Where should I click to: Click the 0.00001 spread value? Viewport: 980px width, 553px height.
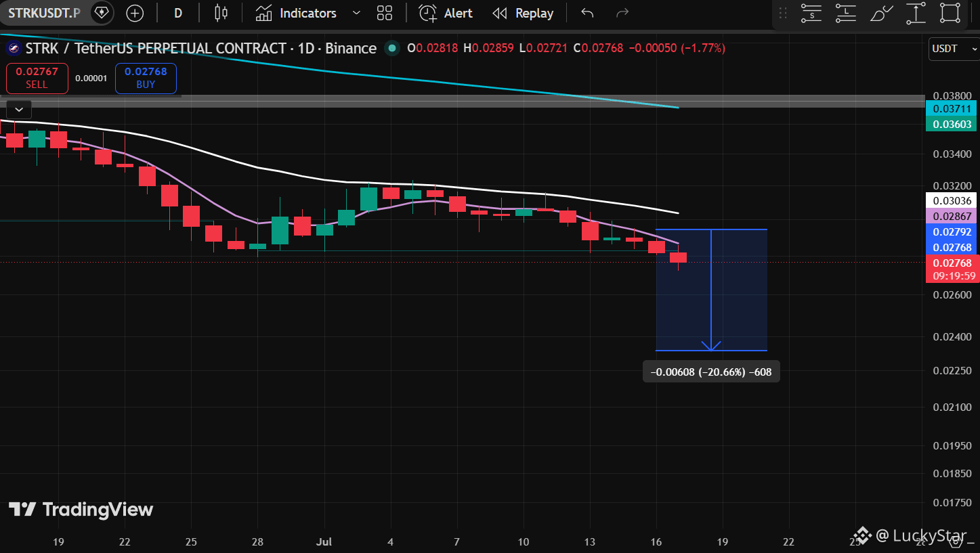tap(91, 79)
